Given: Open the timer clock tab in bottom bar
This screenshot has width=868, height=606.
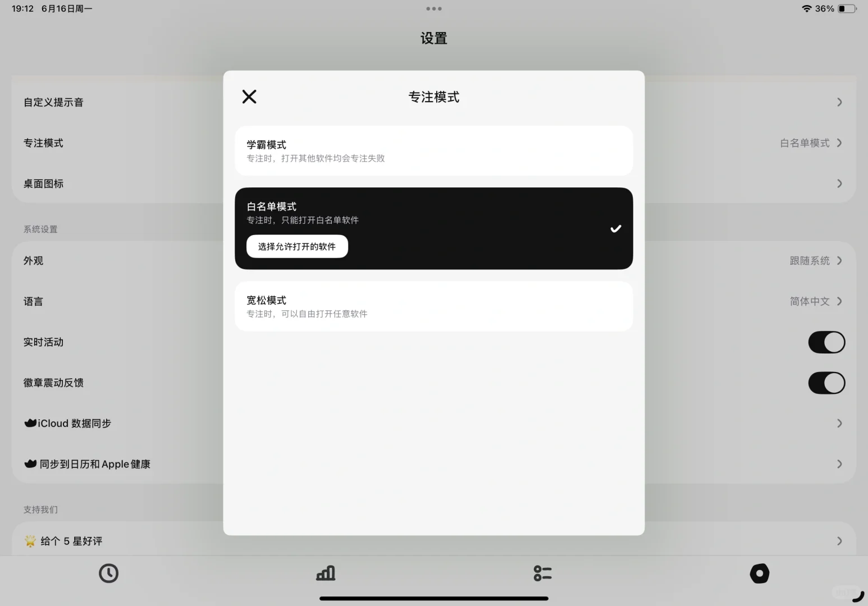Looking at the screenshot, I should click(x=108, y=573).
